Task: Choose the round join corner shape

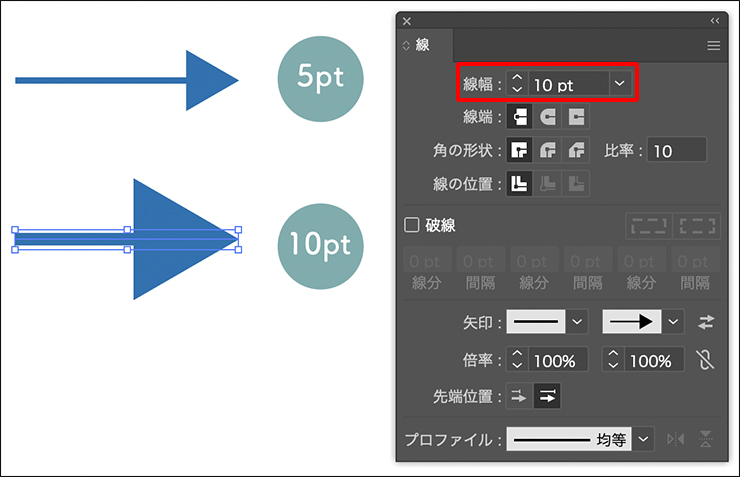Action: (547, 151)
